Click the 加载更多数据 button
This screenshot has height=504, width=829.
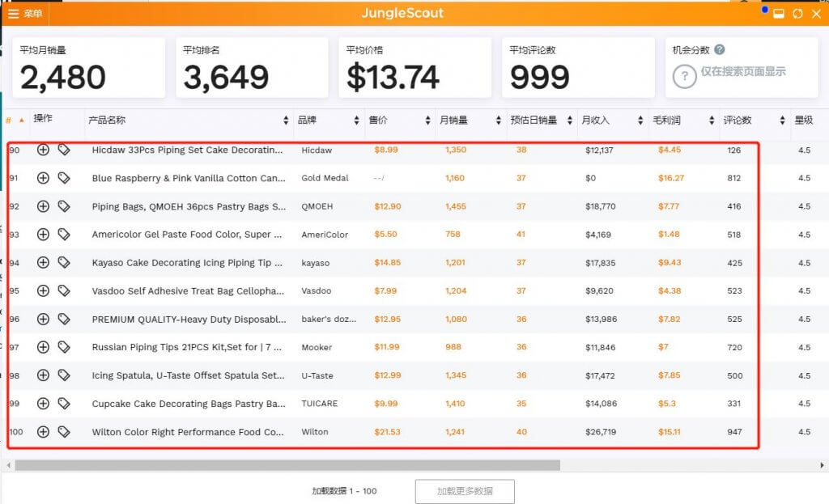[465, 491]
